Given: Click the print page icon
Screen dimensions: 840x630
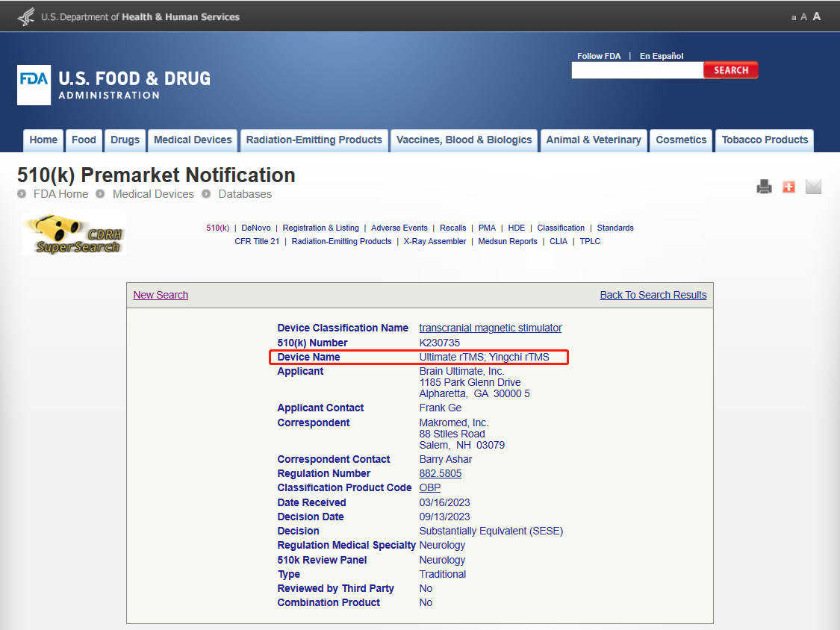Looking at the screenshot, I should [764, 187].
